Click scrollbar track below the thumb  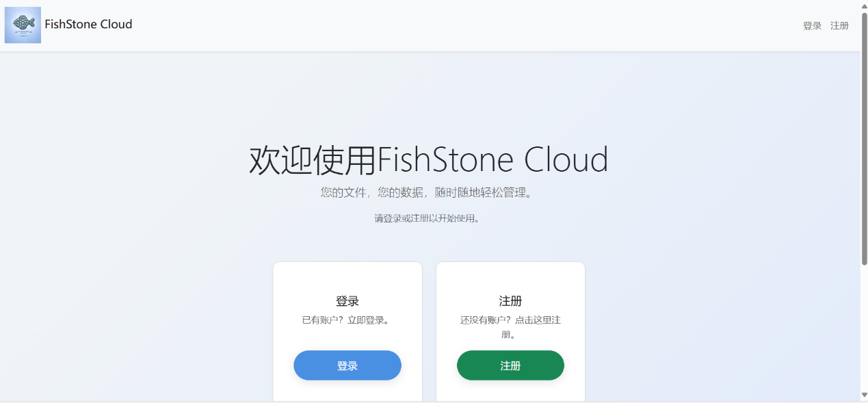864,327
